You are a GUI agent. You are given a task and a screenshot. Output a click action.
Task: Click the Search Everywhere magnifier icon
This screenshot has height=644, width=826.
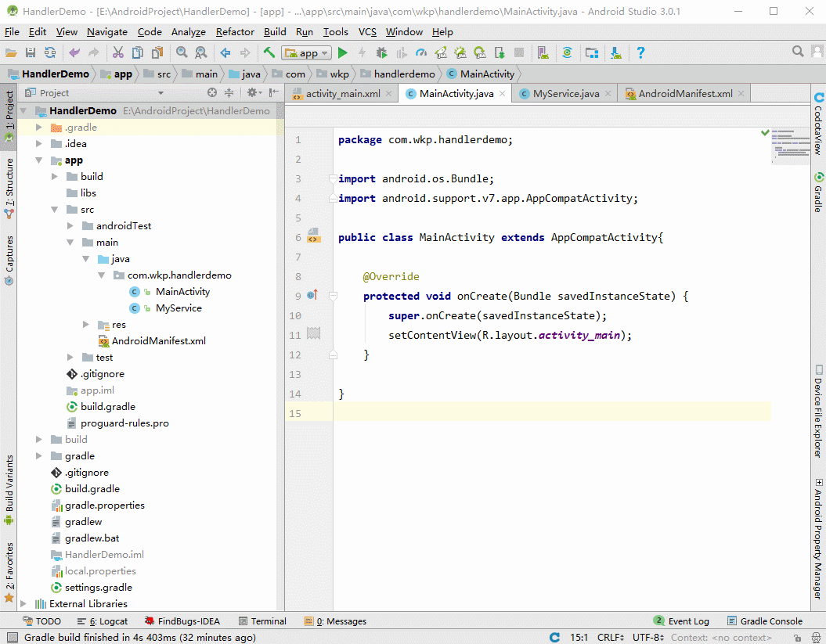pos(798,52)
